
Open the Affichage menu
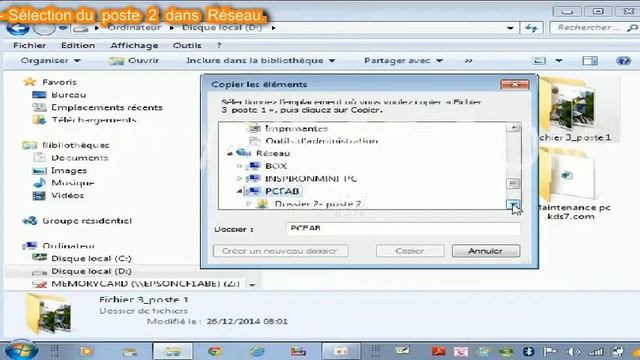click(x=134, y=45)
